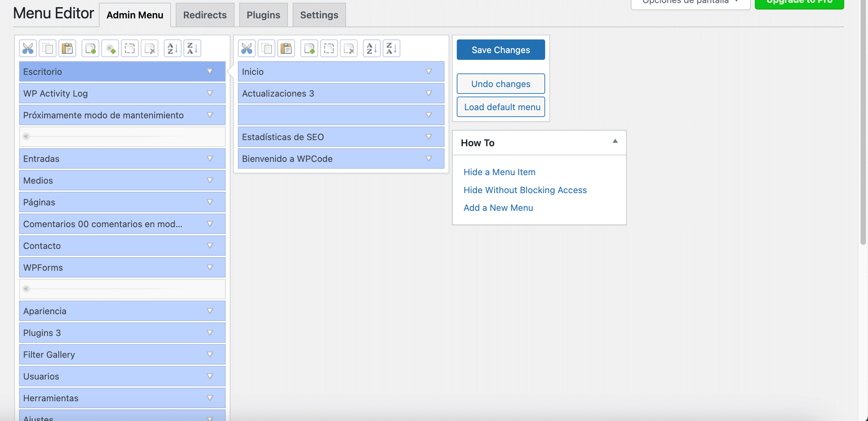Expand the WPForms item's dropdown arrow
The width and height of the screenshot is (868, 421).
tap(210, 267)
